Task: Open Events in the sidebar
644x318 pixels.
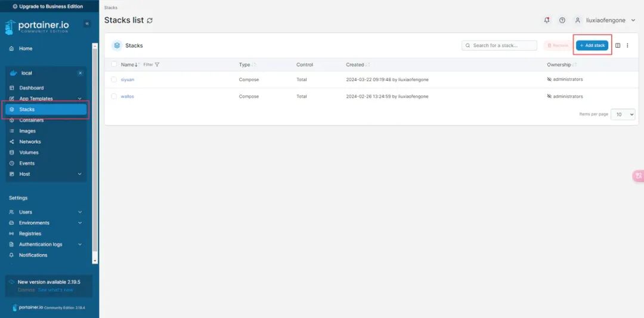Action: pyautogui.click(x=27, y=163)
